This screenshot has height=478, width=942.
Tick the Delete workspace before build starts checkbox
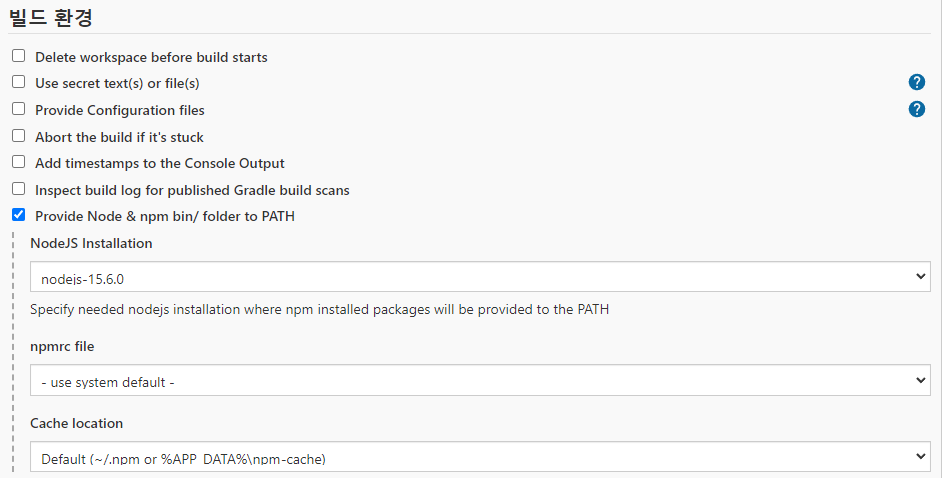click(x=19, y=56)
